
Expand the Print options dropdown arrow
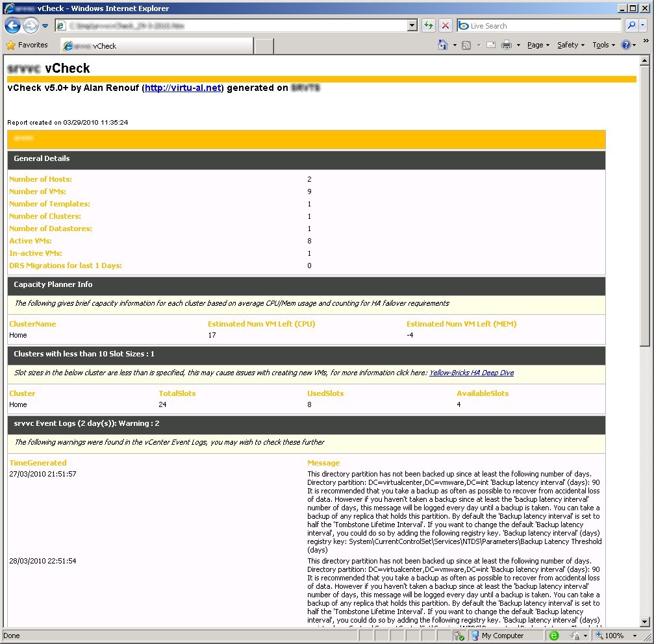(x=518, y=45)
